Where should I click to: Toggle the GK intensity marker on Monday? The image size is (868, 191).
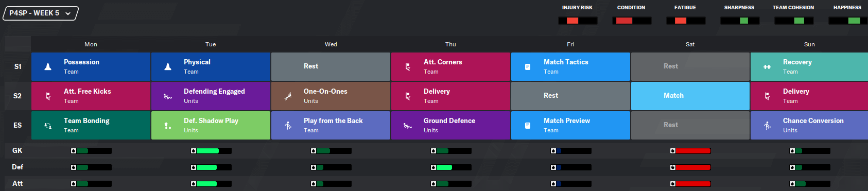[74, 151]
